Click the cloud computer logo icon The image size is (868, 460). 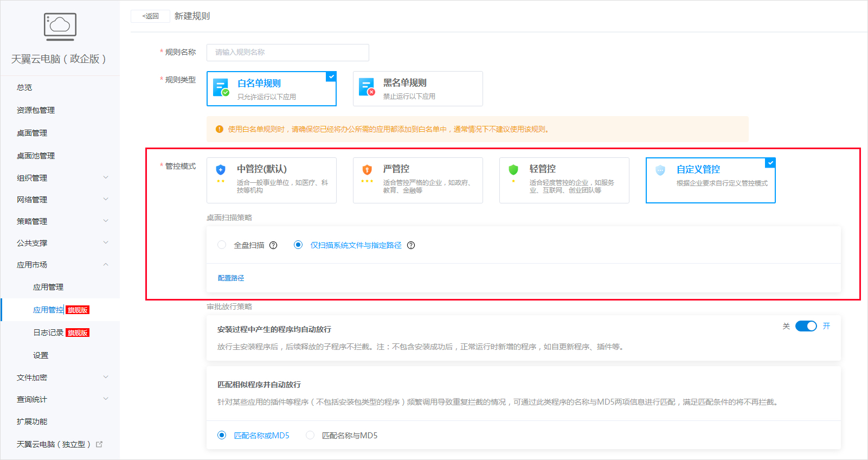click(x=60, y=27)
